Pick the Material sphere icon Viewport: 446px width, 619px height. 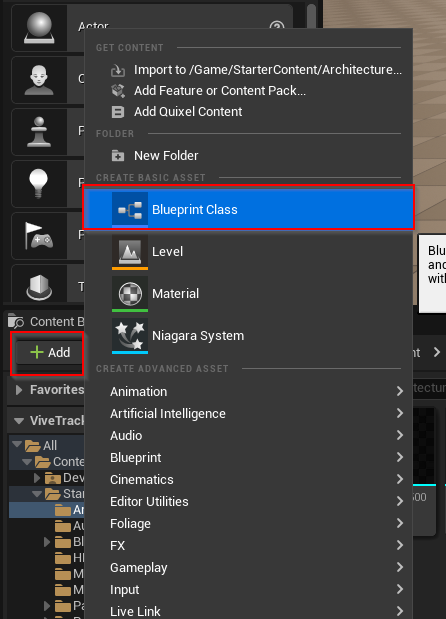130,294
